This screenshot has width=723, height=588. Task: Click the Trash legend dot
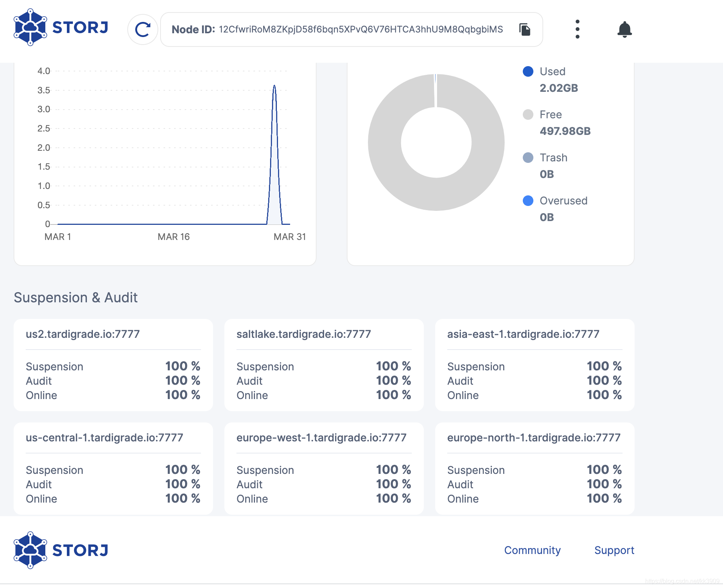528,158
